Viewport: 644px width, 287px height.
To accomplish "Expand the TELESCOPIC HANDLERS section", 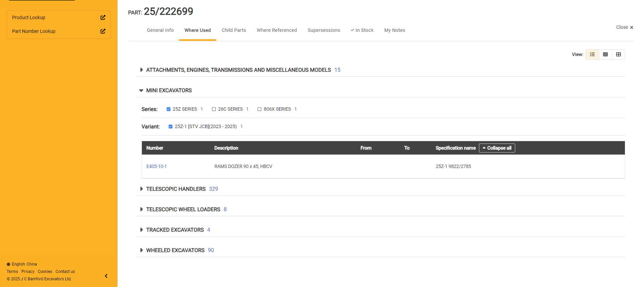I will (142, 189).
